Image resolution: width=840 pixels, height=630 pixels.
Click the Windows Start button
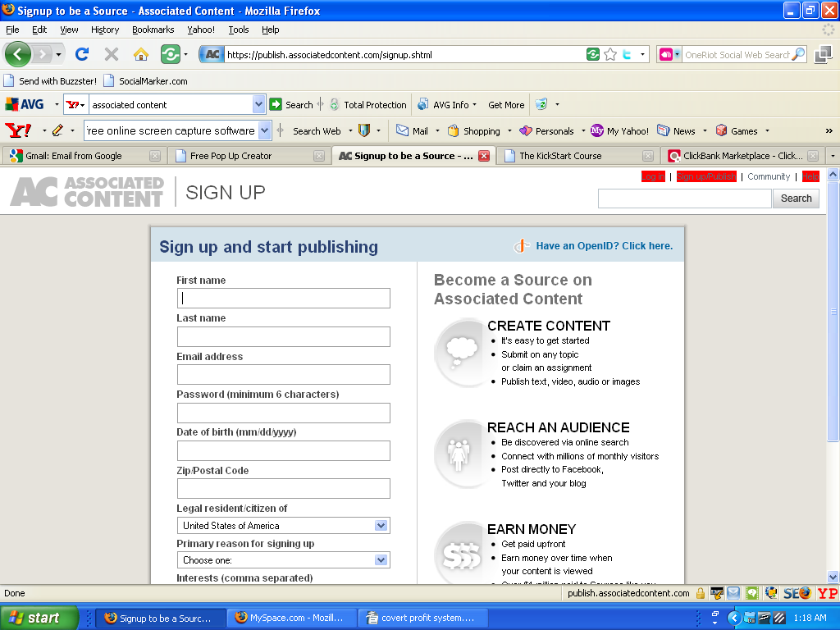click(x=39, y=618)
